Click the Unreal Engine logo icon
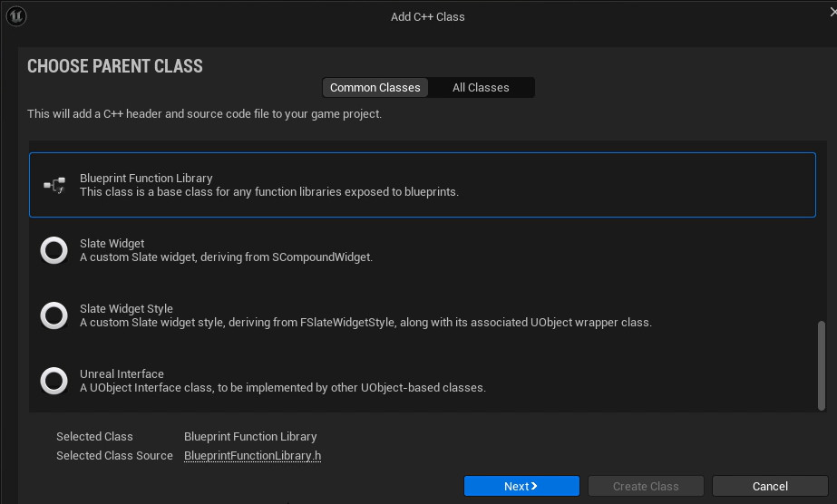The image size is (837, 504). (16, 16)
